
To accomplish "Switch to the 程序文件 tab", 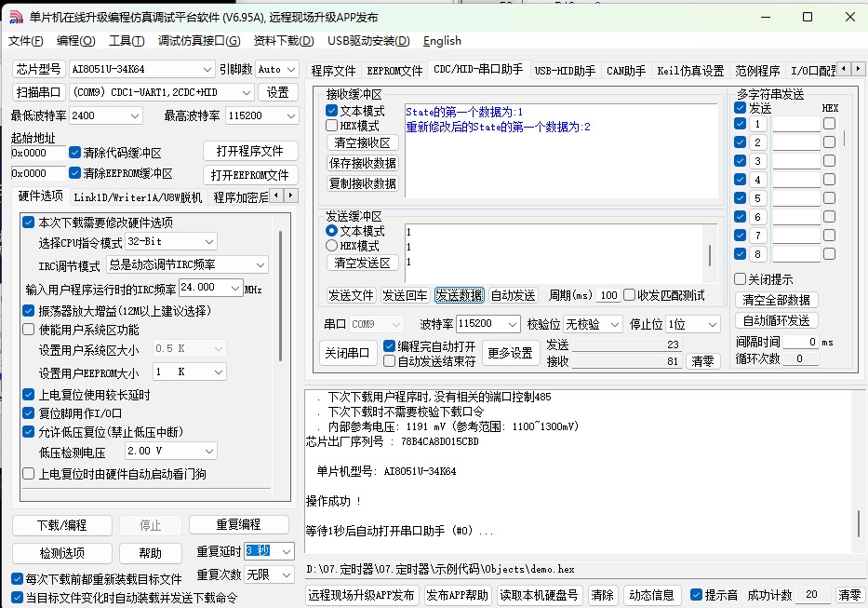I will point(333,71).
